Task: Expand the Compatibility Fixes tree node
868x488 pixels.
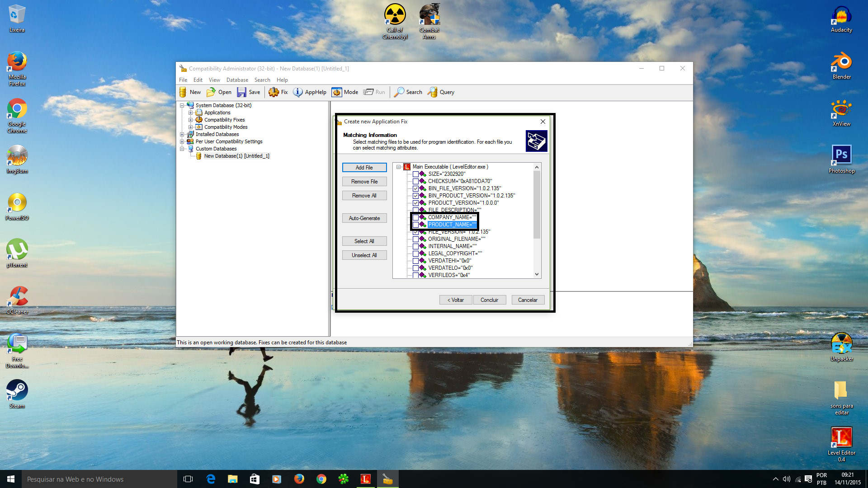Action: [190, 120]
